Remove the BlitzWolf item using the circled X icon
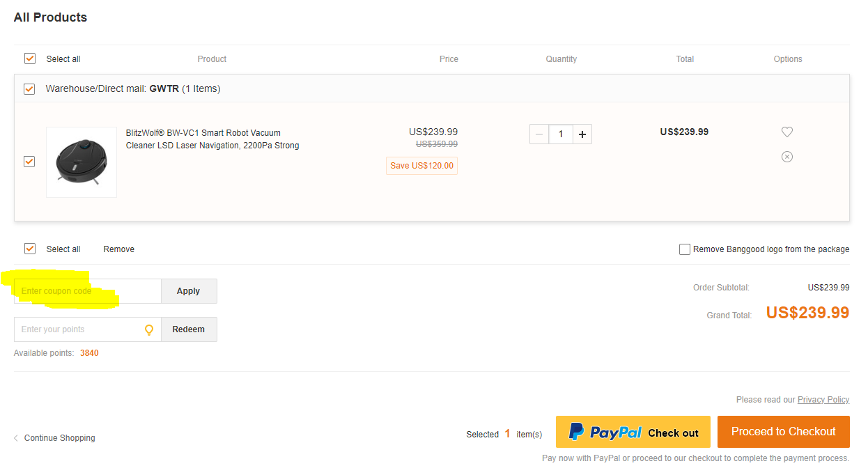This screenshot has width=868, height=475. click(x=787, y=157)
